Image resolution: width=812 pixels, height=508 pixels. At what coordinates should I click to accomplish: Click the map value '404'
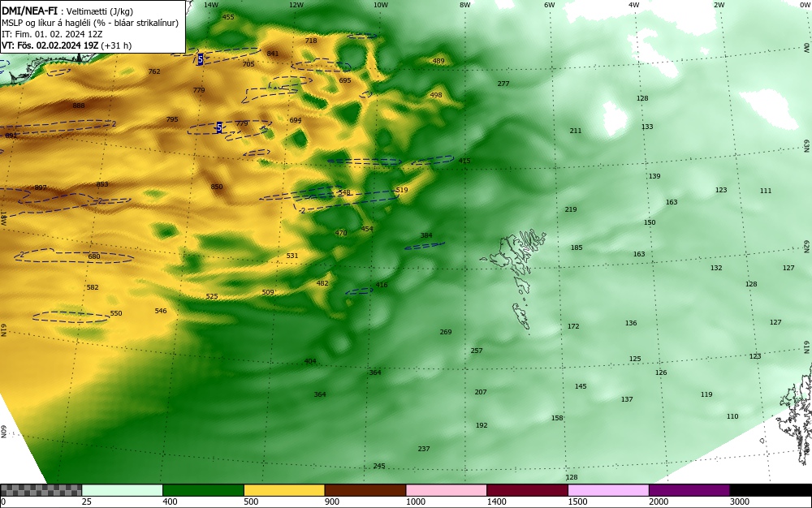pyautogui.click(x=310, y=361)
